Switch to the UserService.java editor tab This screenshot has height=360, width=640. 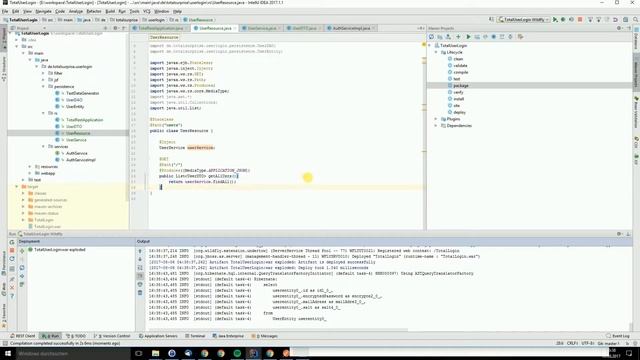click(x=262, y=28)
